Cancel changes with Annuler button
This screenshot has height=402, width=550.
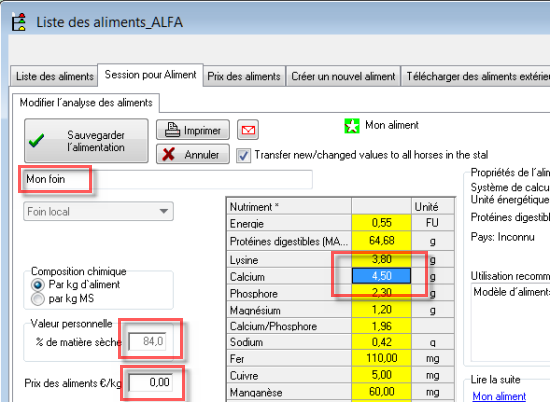[193, 154]
